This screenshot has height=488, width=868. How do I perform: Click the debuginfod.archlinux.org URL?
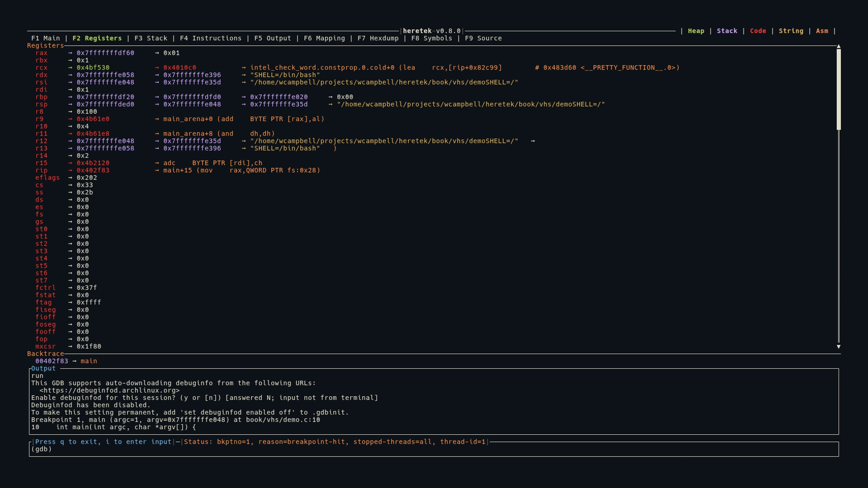109,390
